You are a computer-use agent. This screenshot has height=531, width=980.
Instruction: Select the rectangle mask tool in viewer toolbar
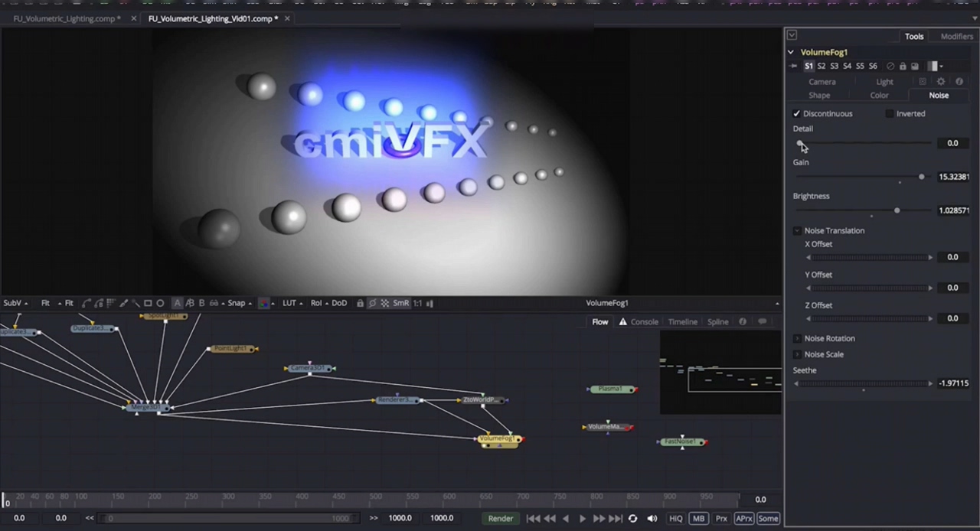coord(148,303)
